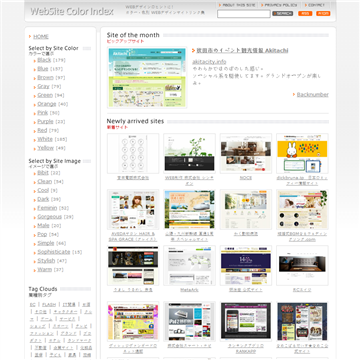Open the Stylish image category
360x360 pixels.
pyautogui.click(x=46, y=261)
